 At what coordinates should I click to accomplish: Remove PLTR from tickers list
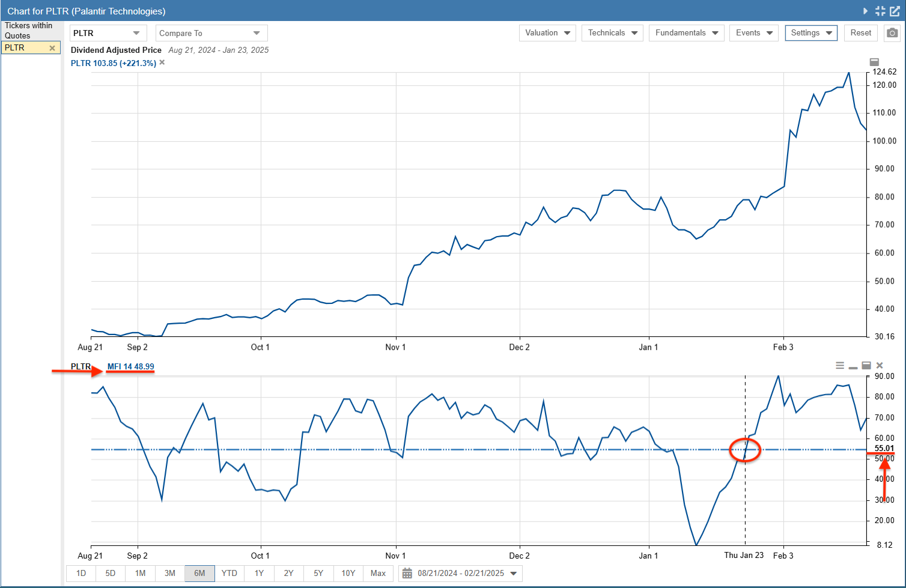52,48
